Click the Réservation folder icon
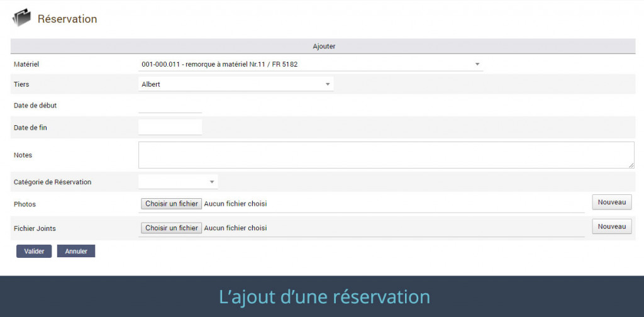The width and height of the screenshot is (644, 317). pos(21,18)
